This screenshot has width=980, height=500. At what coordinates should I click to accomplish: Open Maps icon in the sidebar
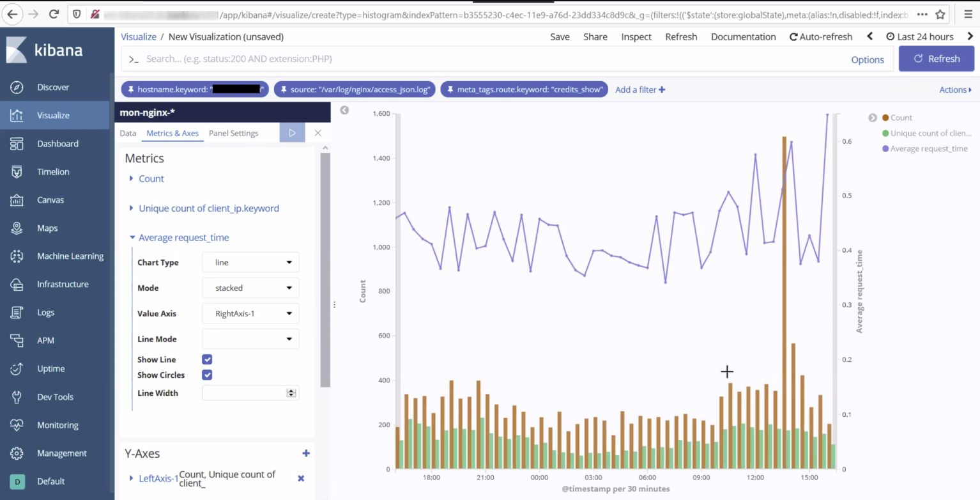[17, 228]
